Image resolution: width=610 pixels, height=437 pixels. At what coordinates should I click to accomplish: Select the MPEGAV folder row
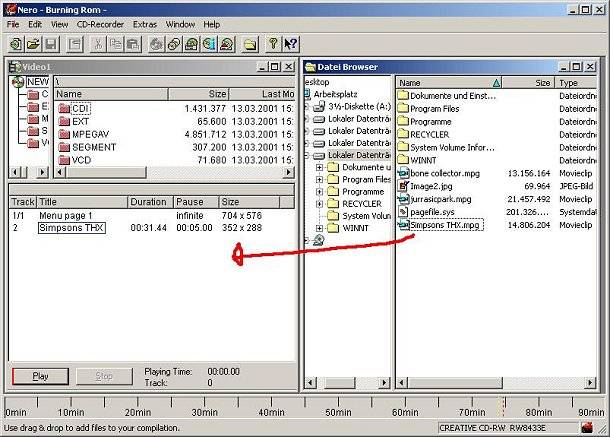(x=174, y=134)
